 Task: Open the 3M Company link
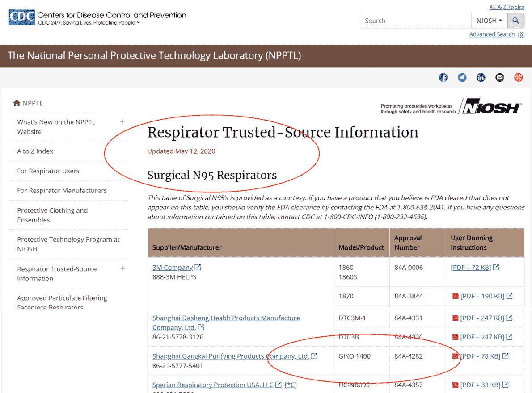coord(173,268)
